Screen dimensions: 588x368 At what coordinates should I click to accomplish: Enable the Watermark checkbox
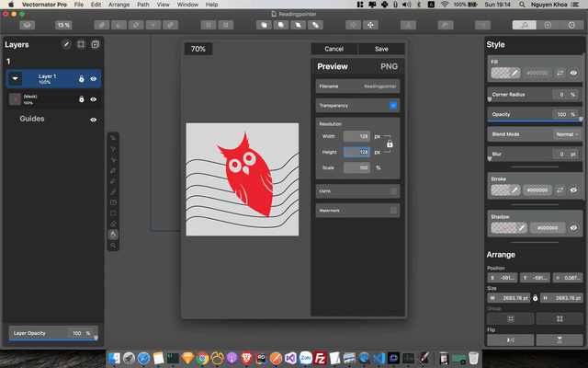[393, 211]
